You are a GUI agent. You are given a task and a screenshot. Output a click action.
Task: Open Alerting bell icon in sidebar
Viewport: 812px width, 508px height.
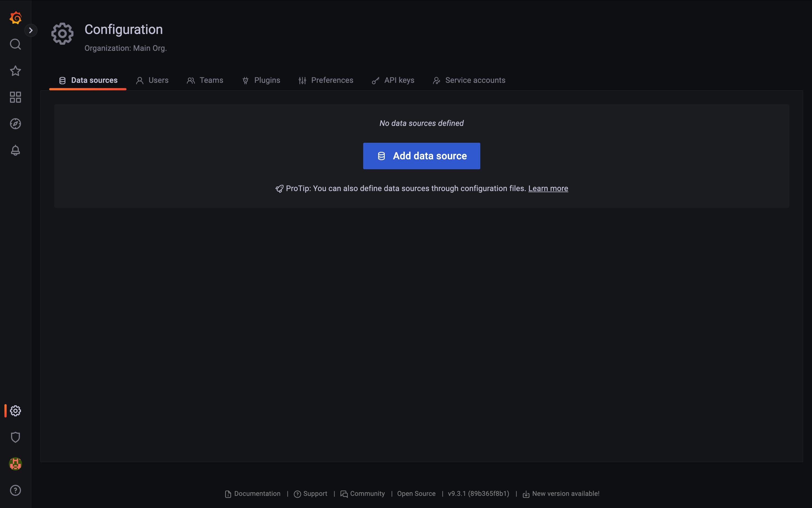[x=15, y=150]
